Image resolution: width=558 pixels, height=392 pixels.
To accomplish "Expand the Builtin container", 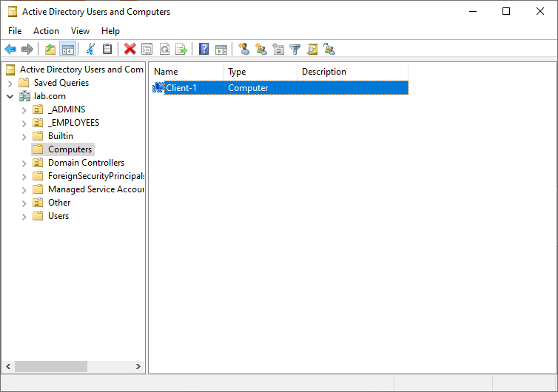I will [24, 137].
